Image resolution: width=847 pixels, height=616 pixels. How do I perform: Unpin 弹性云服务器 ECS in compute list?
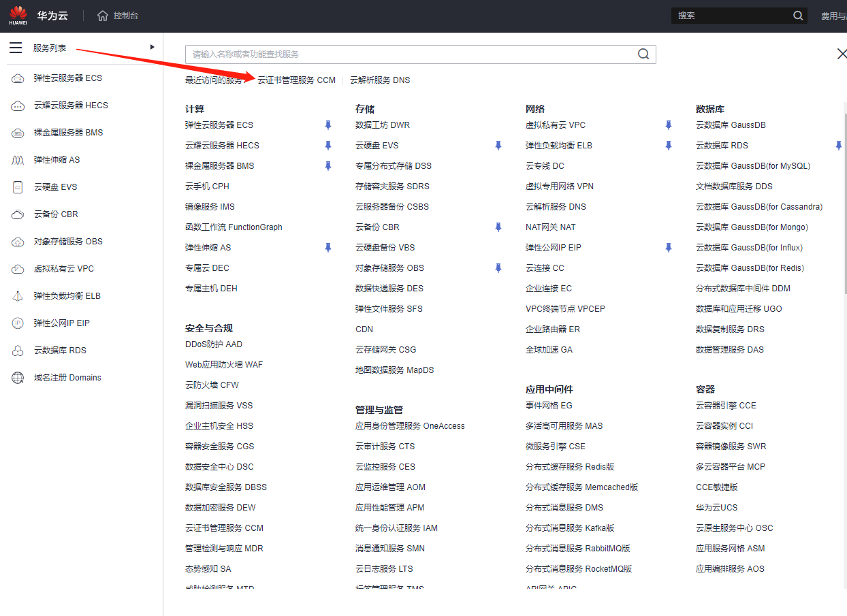328,125
